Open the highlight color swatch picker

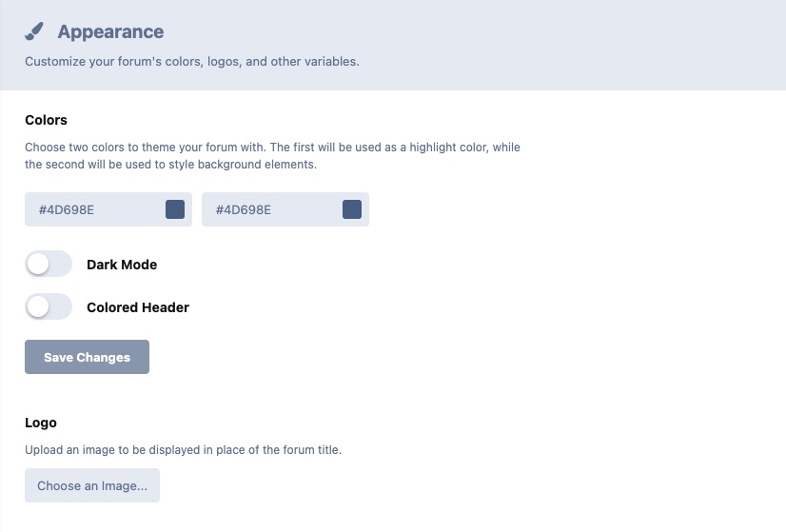(x=175, y=209)
